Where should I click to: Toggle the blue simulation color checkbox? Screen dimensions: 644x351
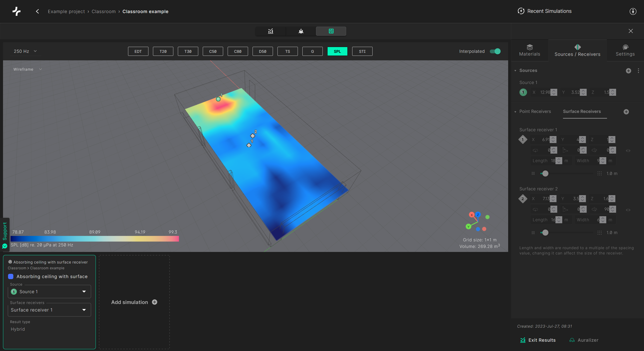coord(11,277)
